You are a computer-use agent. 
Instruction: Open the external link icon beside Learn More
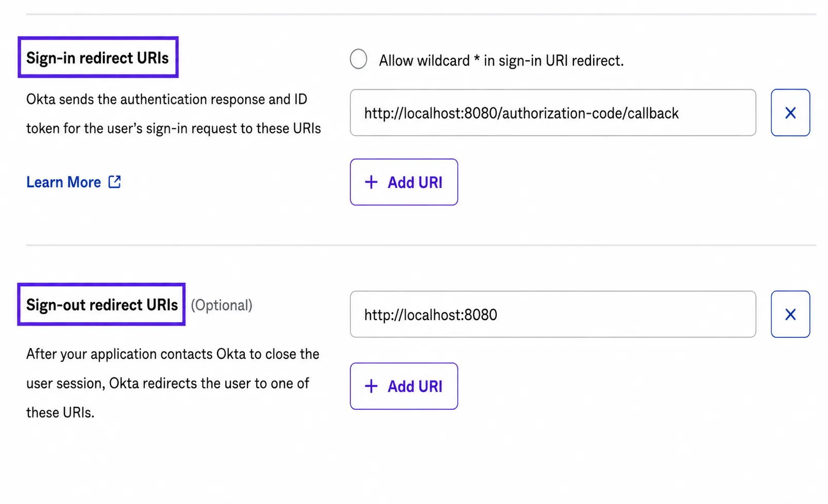(x=114, y=182)
